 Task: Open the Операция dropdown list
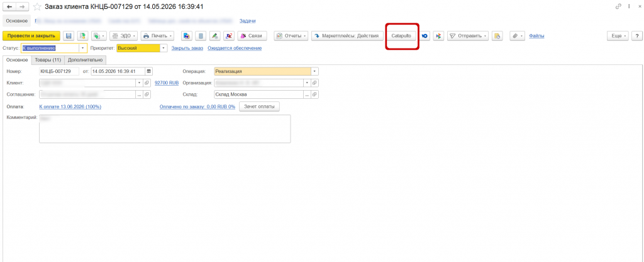pos(315,71)
